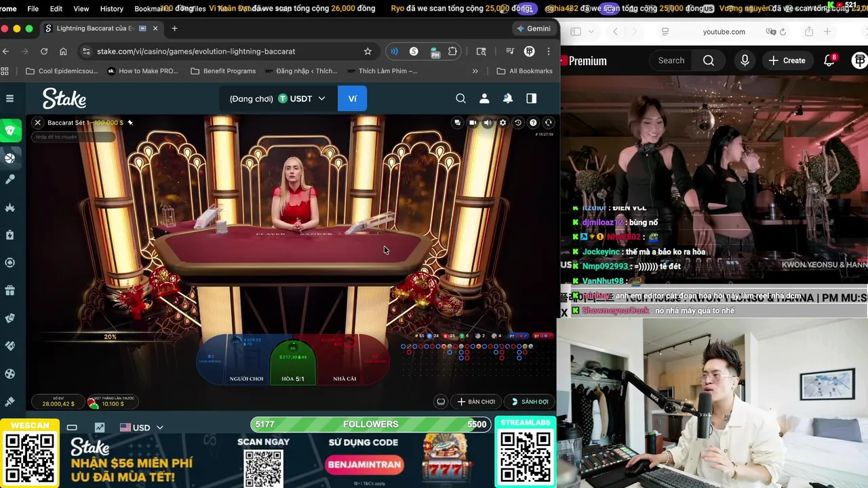Open All Bookmarks folder

524,70
